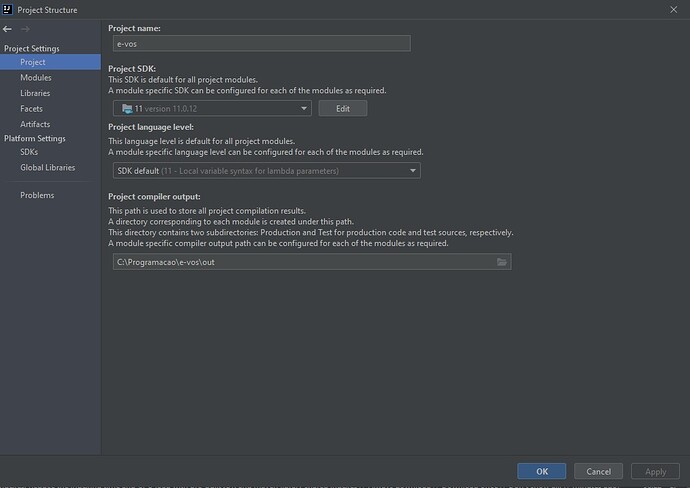Open Global Libraries settings
This screenshot has width=690, height=488.
click(x=48, y=167)
